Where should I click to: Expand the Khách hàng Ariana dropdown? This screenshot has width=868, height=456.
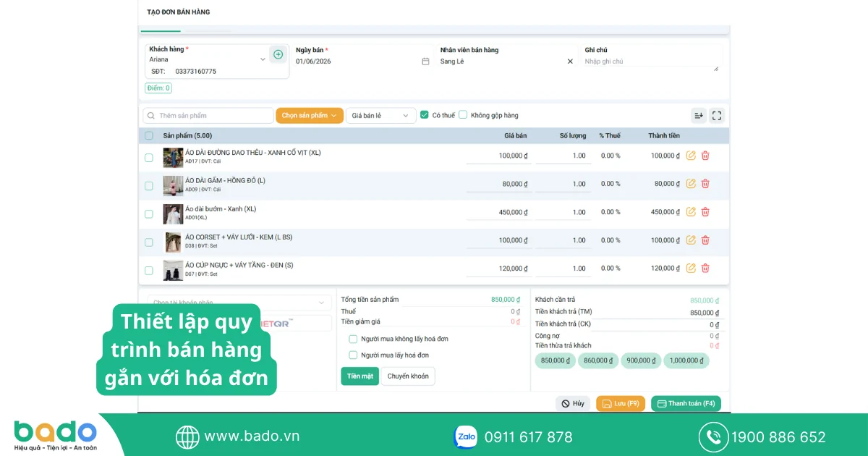tap(263, 59)
